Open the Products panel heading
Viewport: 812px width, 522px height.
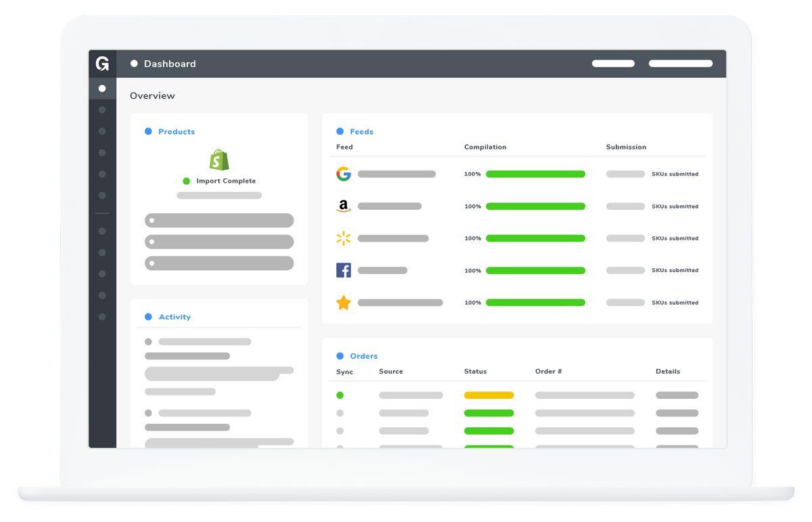click(x=177, y=131)
